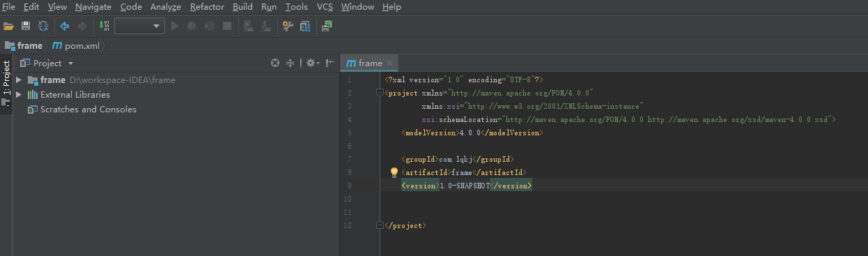Image resolution: width=868 pixels, height=256 pixels.
Task: Collapse the project tag fold marker on line 2
Action: click(379, 93)
